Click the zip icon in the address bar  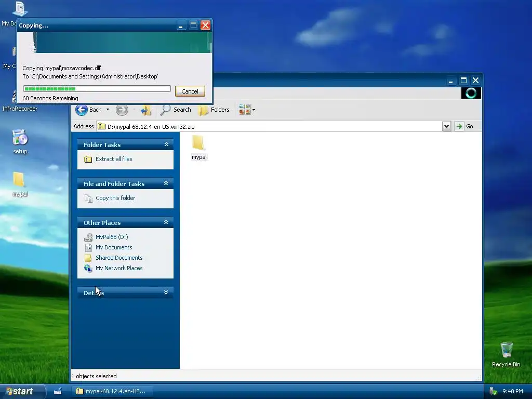click(101, 127)
